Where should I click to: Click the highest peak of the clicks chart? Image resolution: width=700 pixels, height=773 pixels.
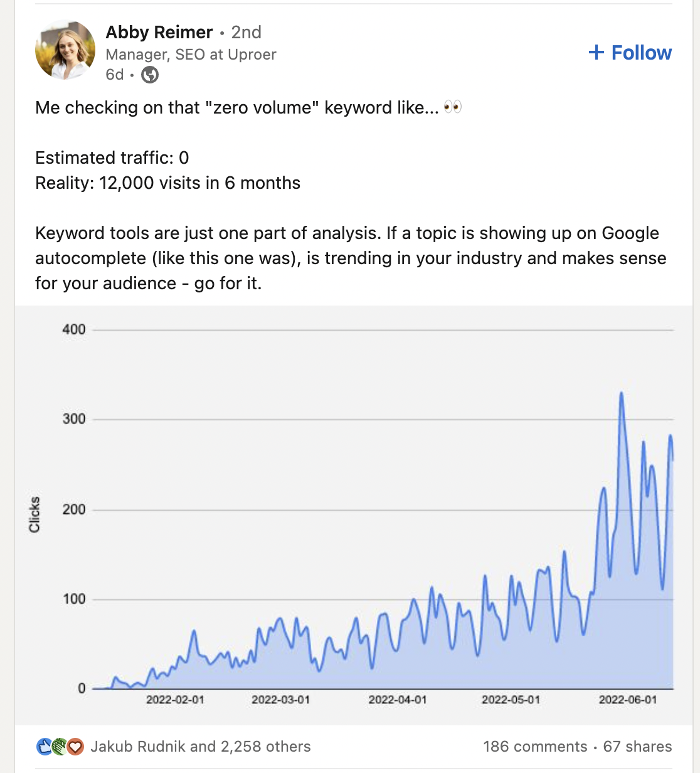click(x=621, y=394)
